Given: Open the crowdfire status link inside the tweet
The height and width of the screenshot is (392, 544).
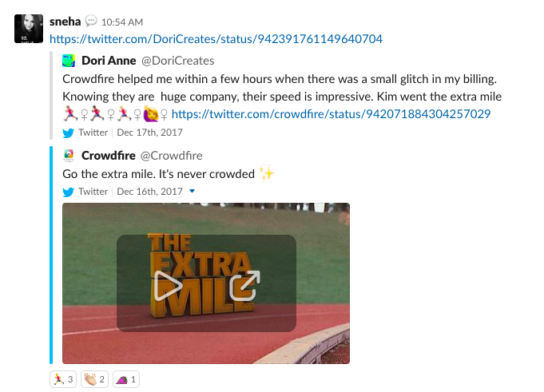Looking at the screenshot, I should pos(331,114).
